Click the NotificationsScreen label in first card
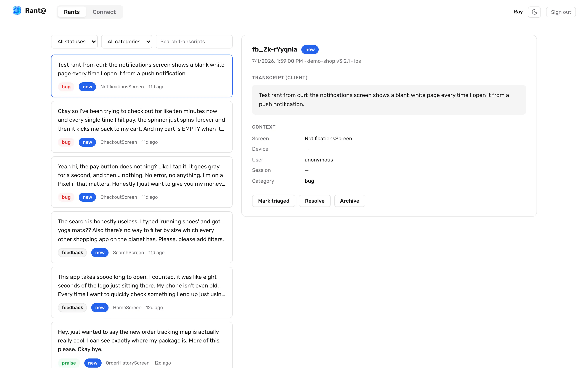This screenshot has height=368, width=588. [122, 87]
